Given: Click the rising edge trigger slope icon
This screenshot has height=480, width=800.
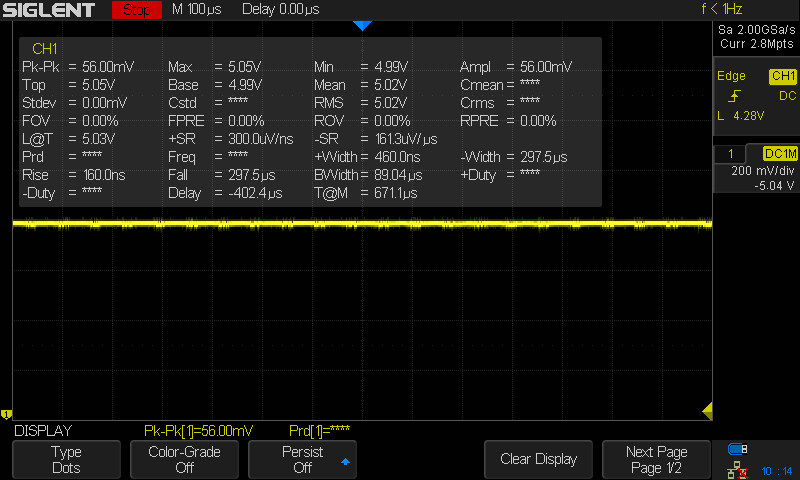Looking at the screenshot, I should pyautogui.click(x=735, y=96).
